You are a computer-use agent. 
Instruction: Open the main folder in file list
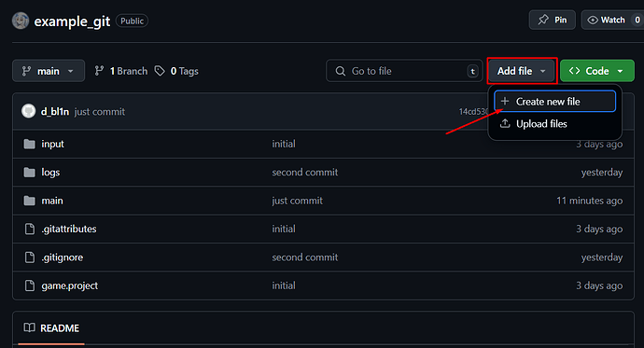(52, 201)
